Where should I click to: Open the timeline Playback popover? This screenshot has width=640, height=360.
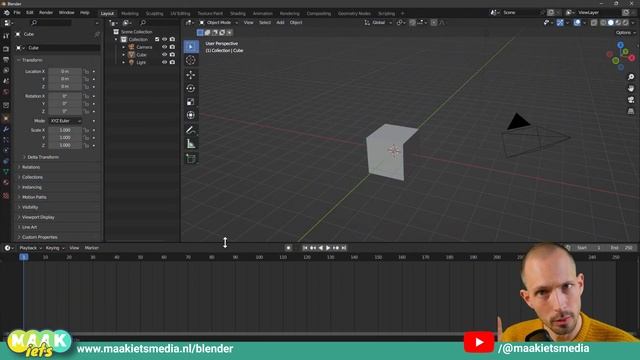click(30, 248)
